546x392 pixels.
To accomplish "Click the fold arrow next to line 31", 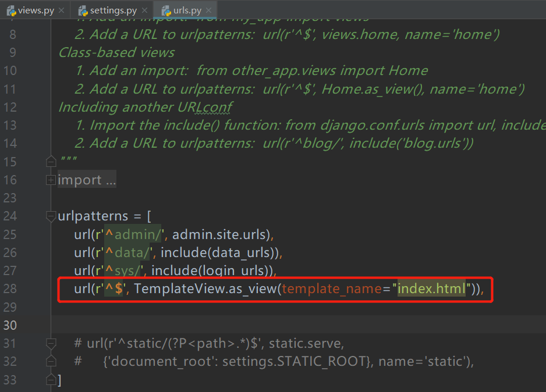I will point(51,343).
